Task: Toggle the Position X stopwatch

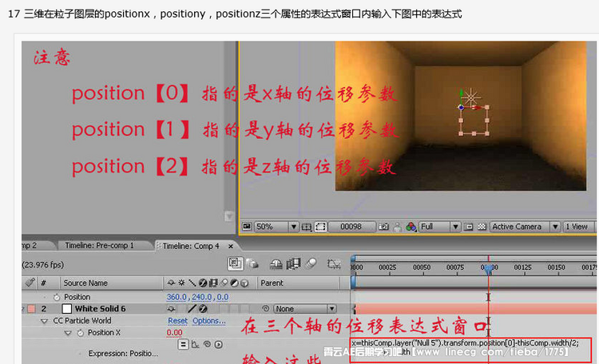Action: click(x=80, y=333)
